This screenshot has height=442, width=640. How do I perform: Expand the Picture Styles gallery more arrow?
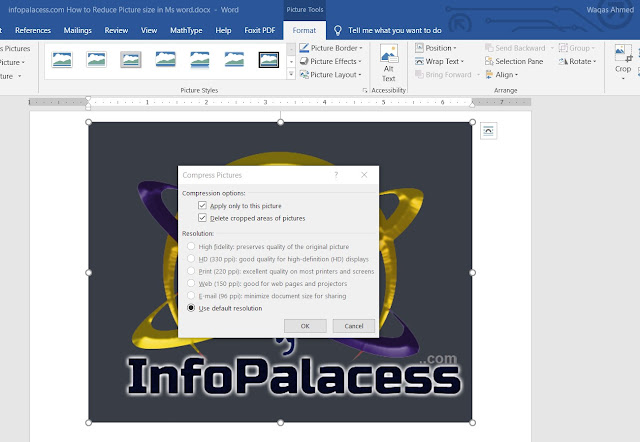pyautogui.click(x=291, y=74)
